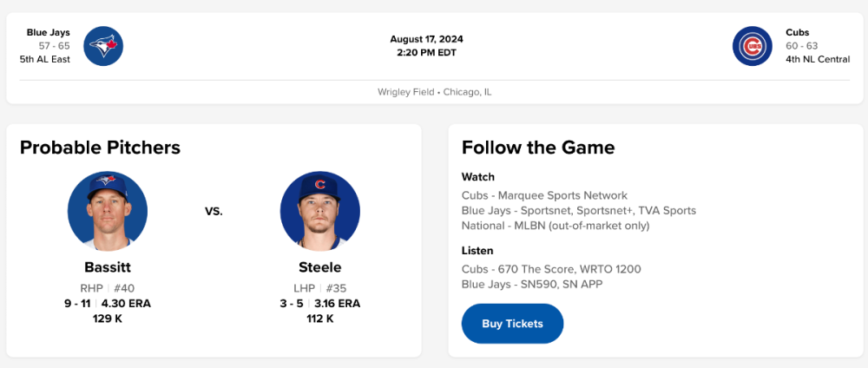Click Cubs Marquee Sports Network watch listing
Screen dimensions: 868x368
[x=544, y=195]
